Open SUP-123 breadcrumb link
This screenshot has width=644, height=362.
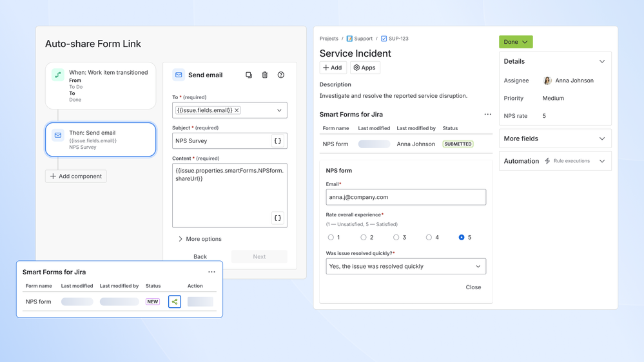coord(398,39)
